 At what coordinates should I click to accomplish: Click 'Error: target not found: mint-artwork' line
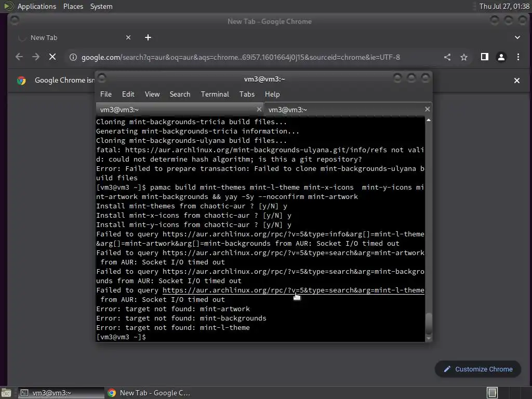pyautogui.click(x=173, y=309)
